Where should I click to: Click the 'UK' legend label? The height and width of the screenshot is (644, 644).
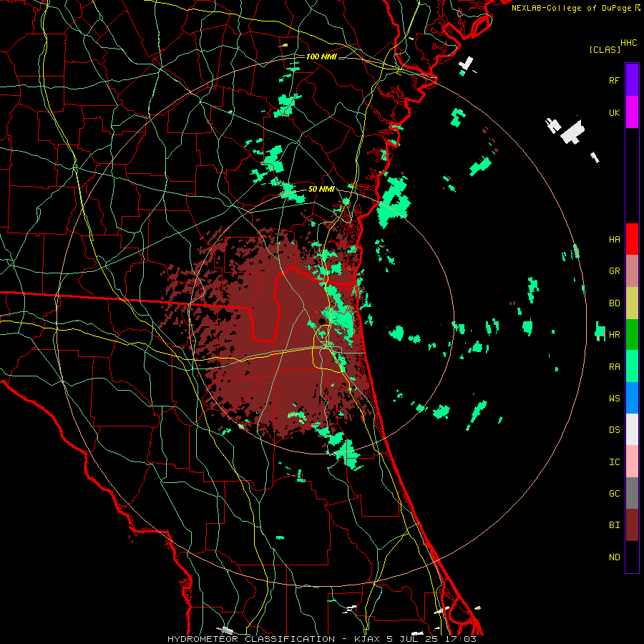[x=614, y=112]
